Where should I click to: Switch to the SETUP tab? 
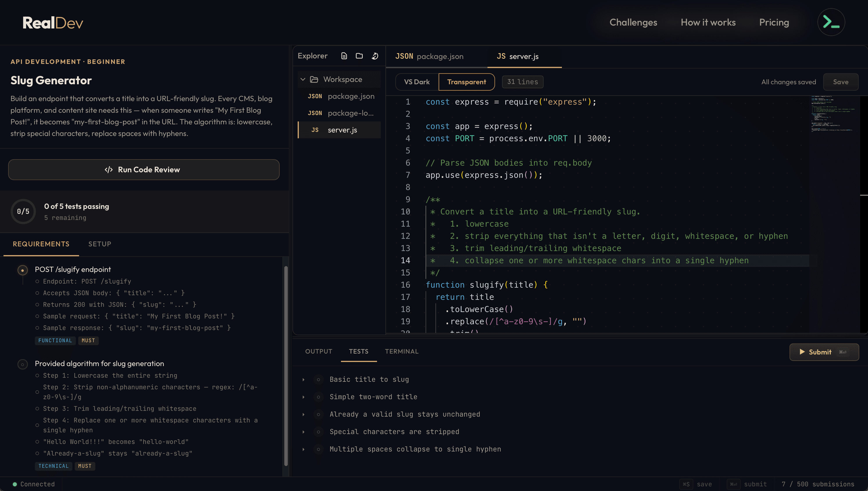click(x=100, y=244)
